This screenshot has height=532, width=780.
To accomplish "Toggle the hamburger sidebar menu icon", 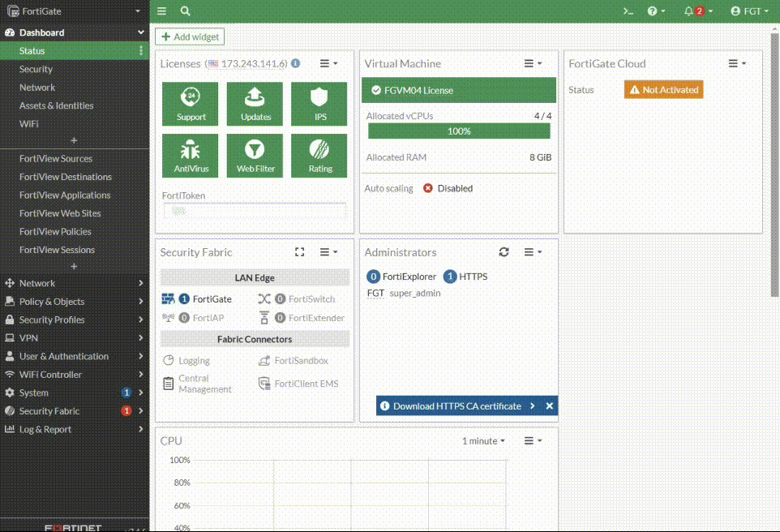I will pos(161,11).
